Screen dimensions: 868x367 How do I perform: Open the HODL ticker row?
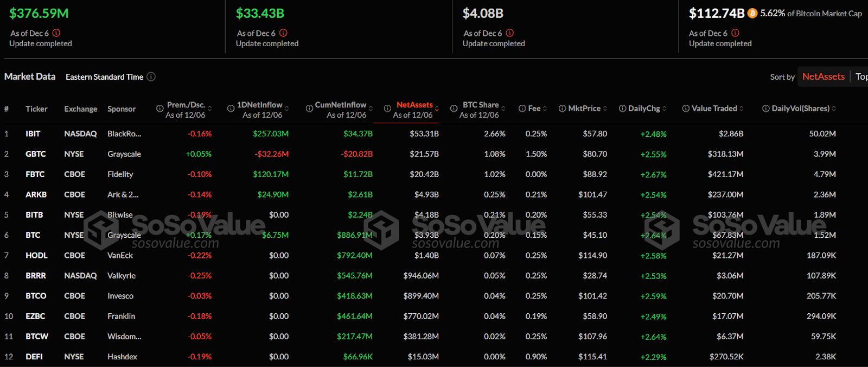pos(434,255)
